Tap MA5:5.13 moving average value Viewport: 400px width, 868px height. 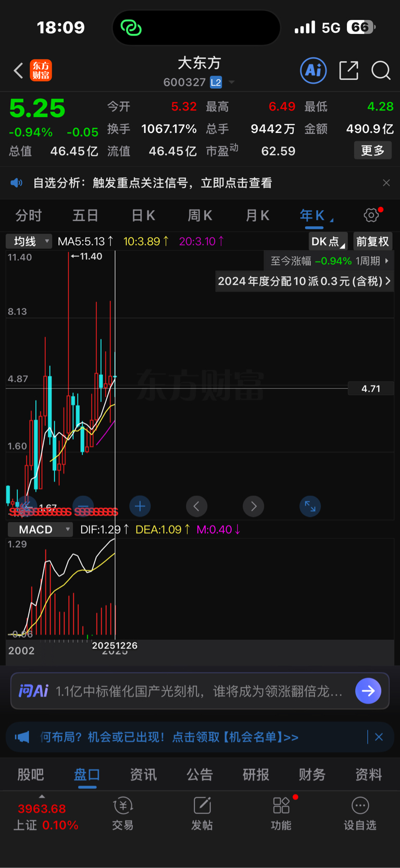(x=85, y=241)
